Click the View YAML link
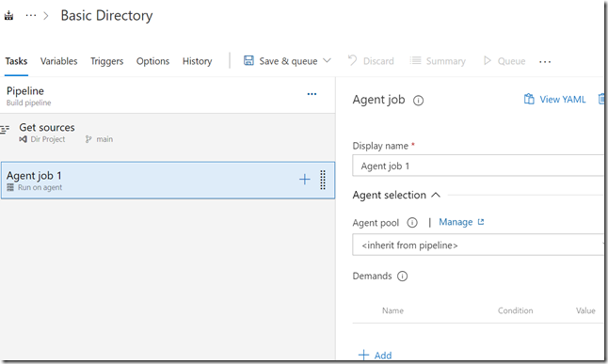The height and width of the screenshot is (364, 608). coord(555,100)
